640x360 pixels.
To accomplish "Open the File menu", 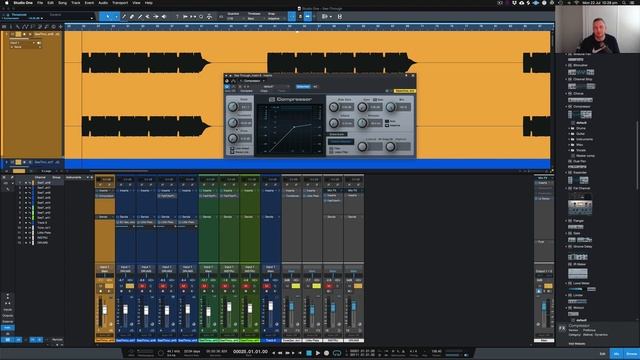I will (40, 2).
